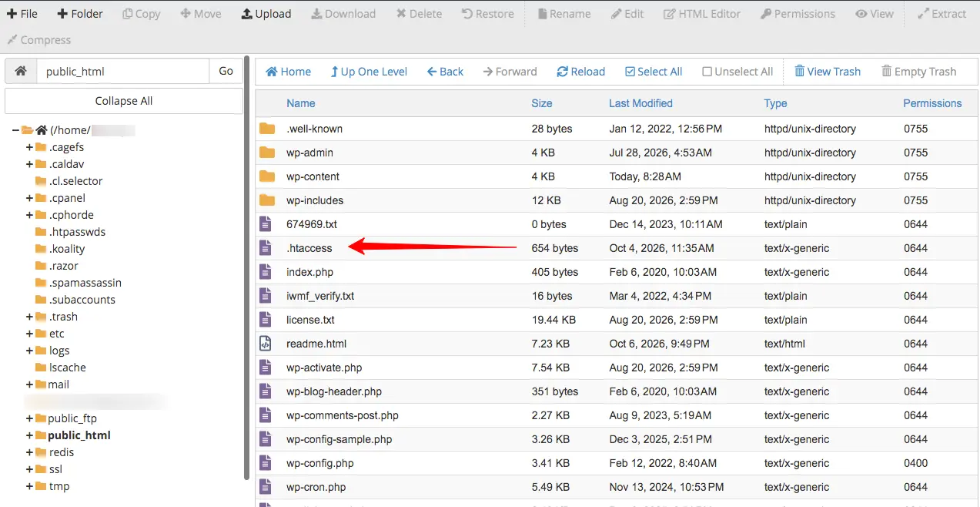Viewport: 980px width, 507px height.
Task: Sort by the Type column header
Action: [x=775, y=103]
